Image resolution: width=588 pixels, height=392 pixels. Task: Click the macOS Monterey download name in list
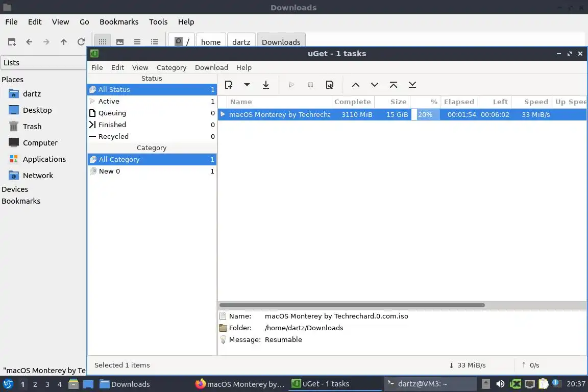279,114
